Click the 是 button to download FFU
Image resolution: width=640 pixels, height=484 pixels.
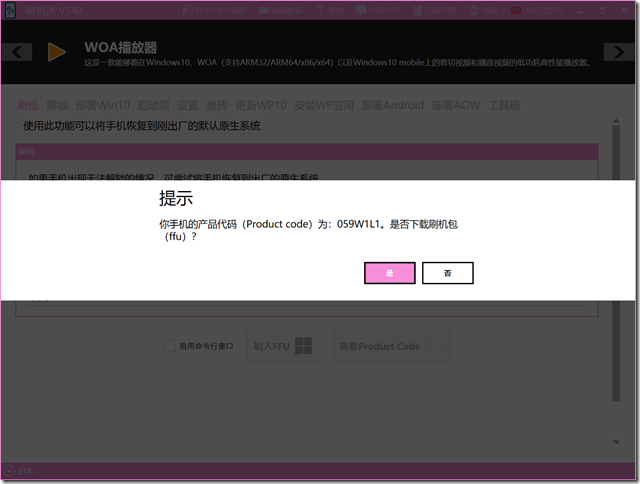(x=389, y=273)
